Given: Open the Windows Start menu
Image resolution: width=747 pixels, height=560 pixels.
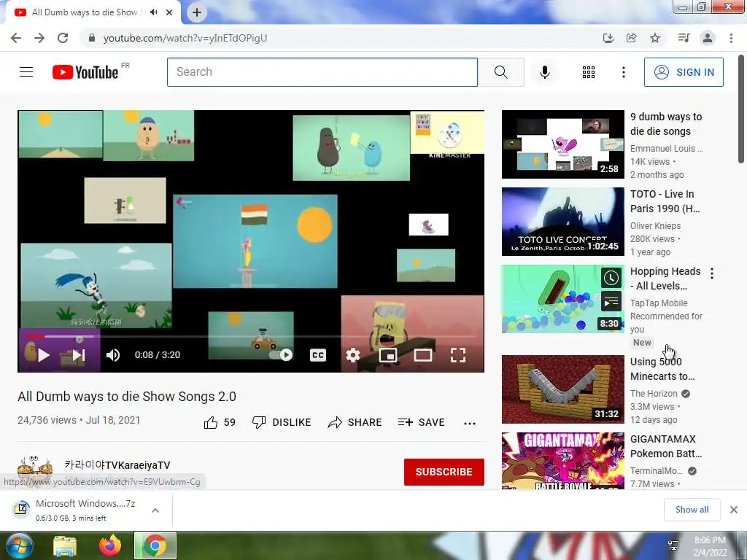Looking at the screenshot, I should 18,545.
